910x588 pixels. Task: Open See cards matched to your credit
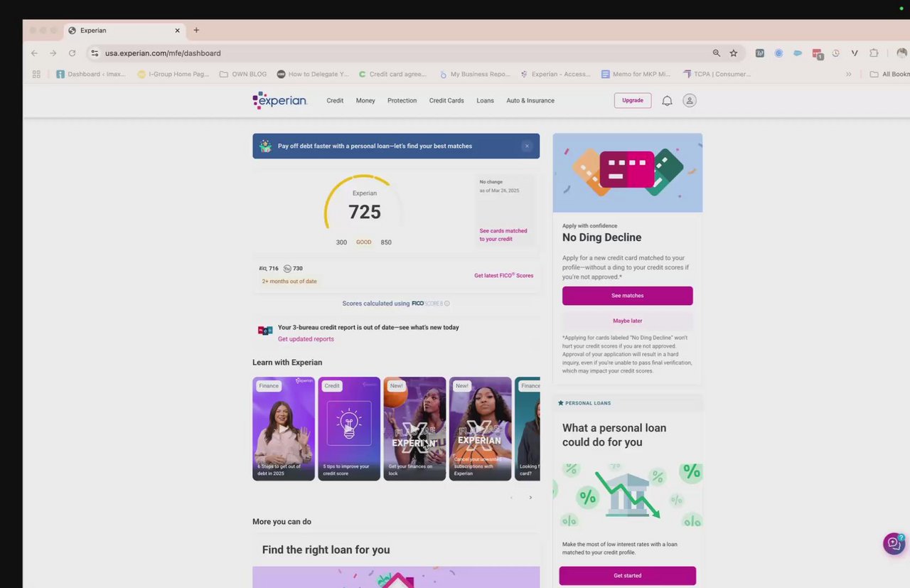coord(503,235)
